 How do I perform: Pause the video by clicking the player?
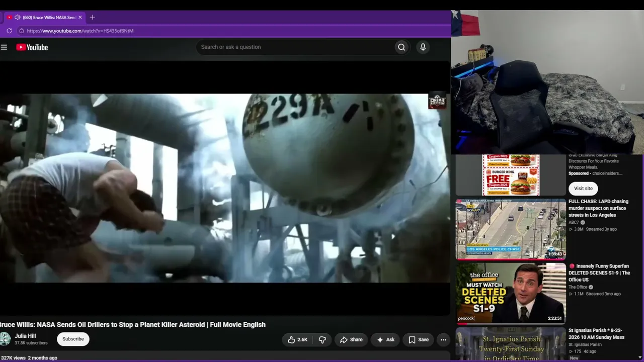(x=225, y=188)
